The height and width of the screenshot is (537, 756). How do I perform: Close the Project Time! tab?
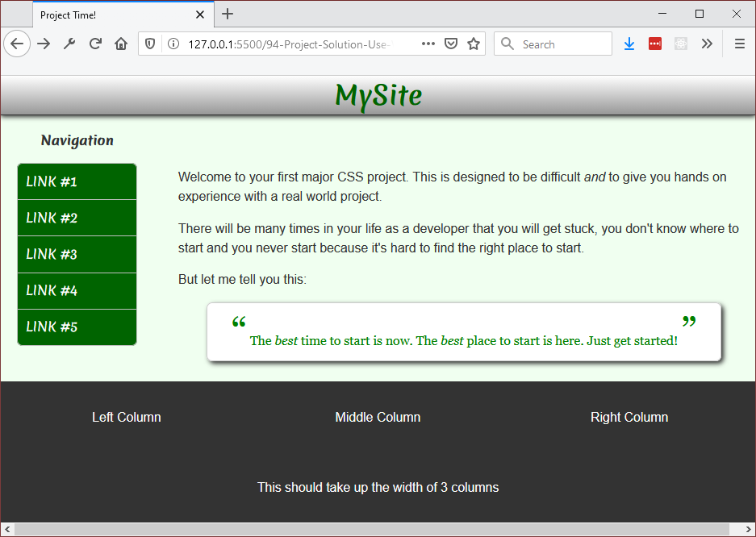pyautogui.click(x=200, y=15)
